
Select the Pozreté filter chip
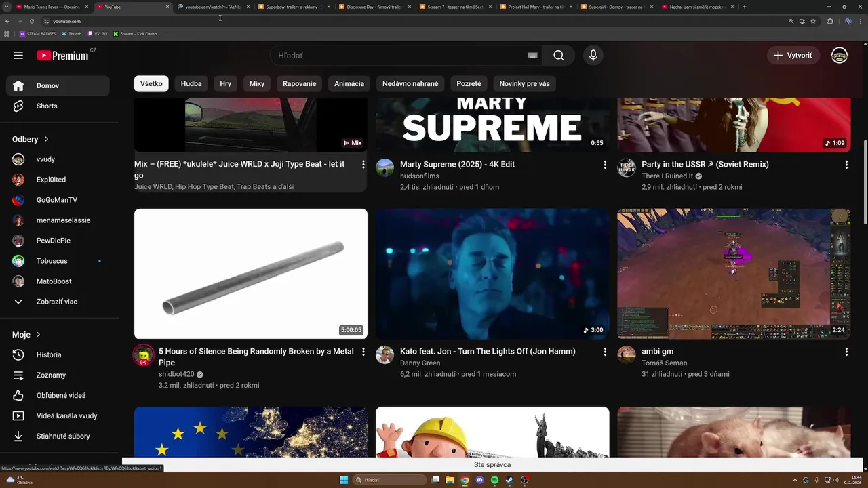pos(469,84)
